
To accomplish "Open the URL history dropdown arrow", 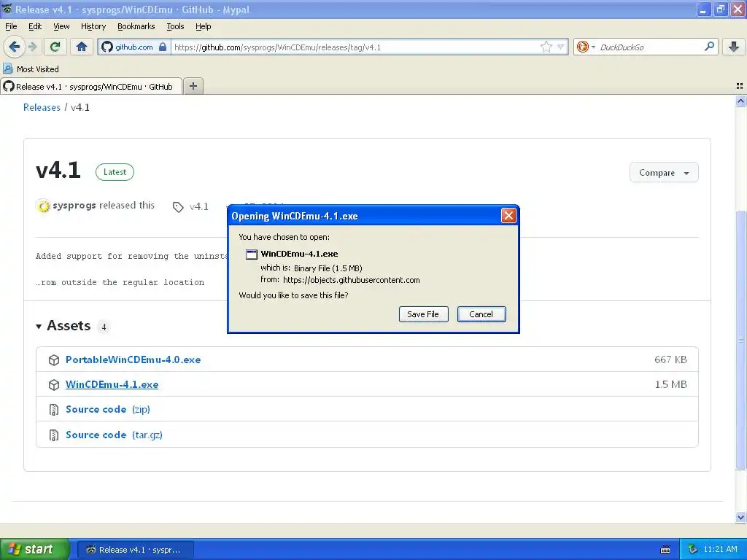I will (x=561, y=47).
